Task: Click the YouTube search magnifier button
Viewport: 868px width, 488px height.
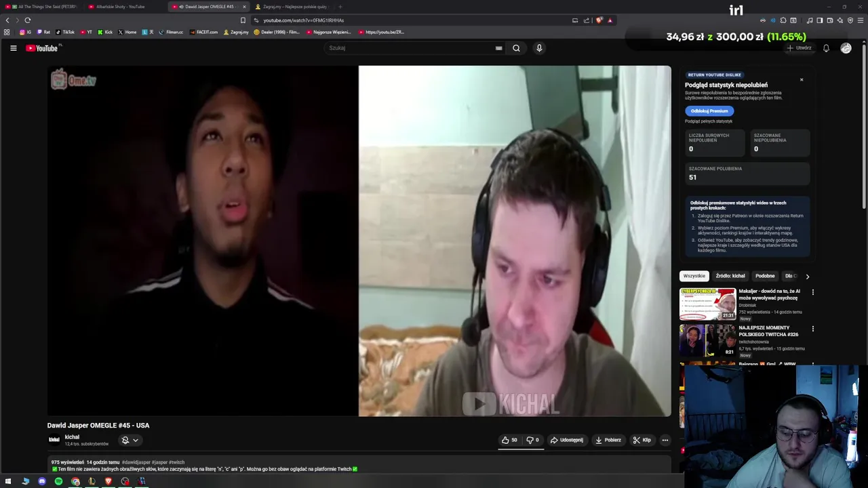Action: (516, 48)
